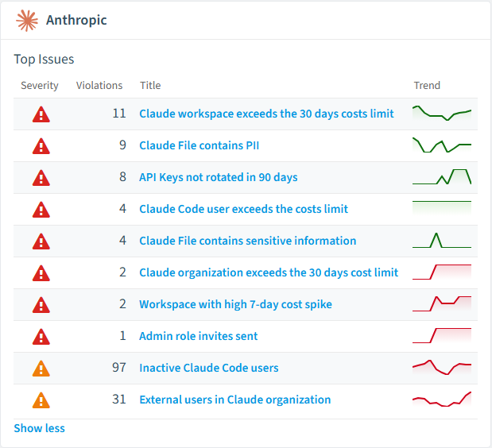Click the severity icon for Claude organization cost limit
Screen dimensions: 492x448
[41, 273]
